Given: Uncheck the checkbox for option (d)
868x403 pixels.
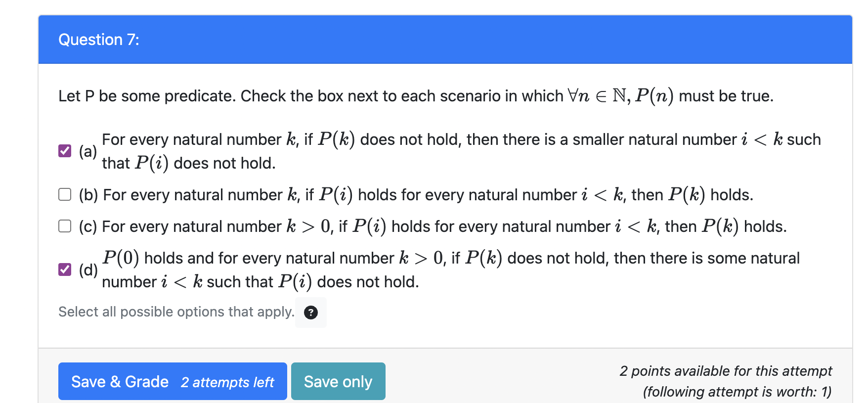Looking at the screenshot, I should coord(65,269).
